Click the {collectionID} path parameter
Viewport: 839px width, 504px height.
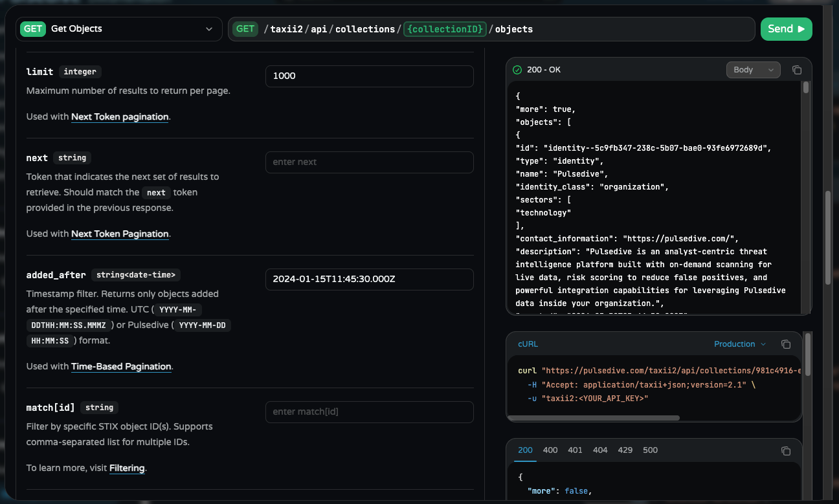(443, 29)
